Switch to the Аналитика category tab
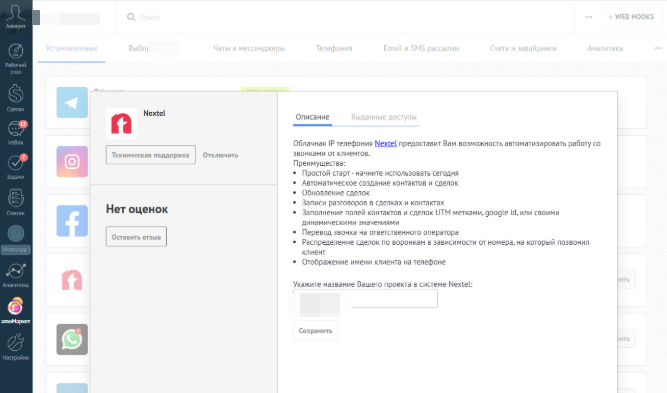Screen dimensions: 667x393 coord(605,48)
